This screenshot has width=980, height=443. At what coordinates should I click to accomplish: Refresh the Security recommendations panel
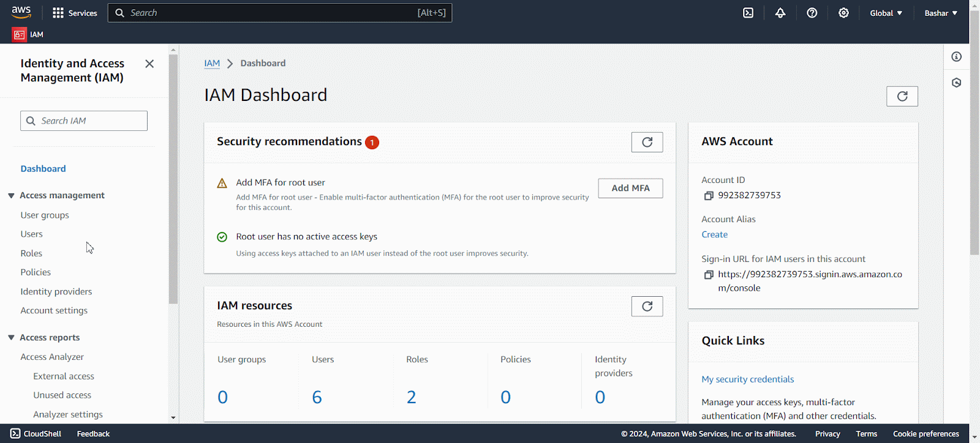(647, 142)
